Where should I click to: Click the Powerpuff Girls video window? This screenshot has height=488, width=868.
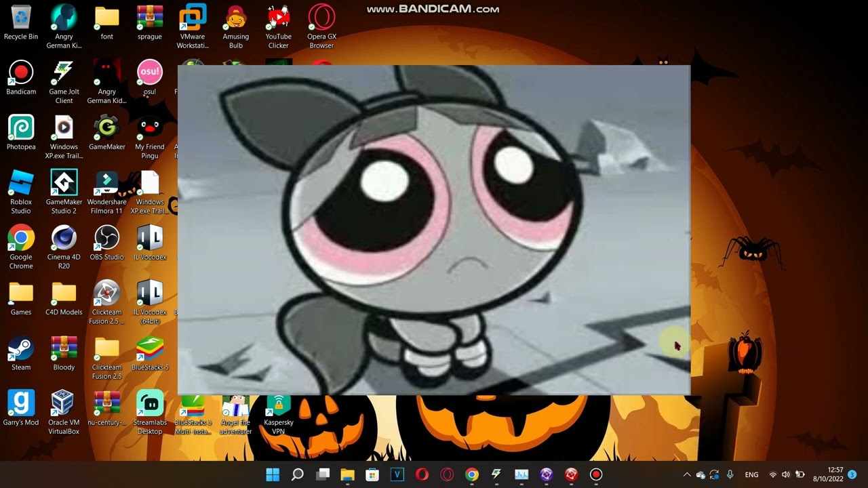pos(434,230)
